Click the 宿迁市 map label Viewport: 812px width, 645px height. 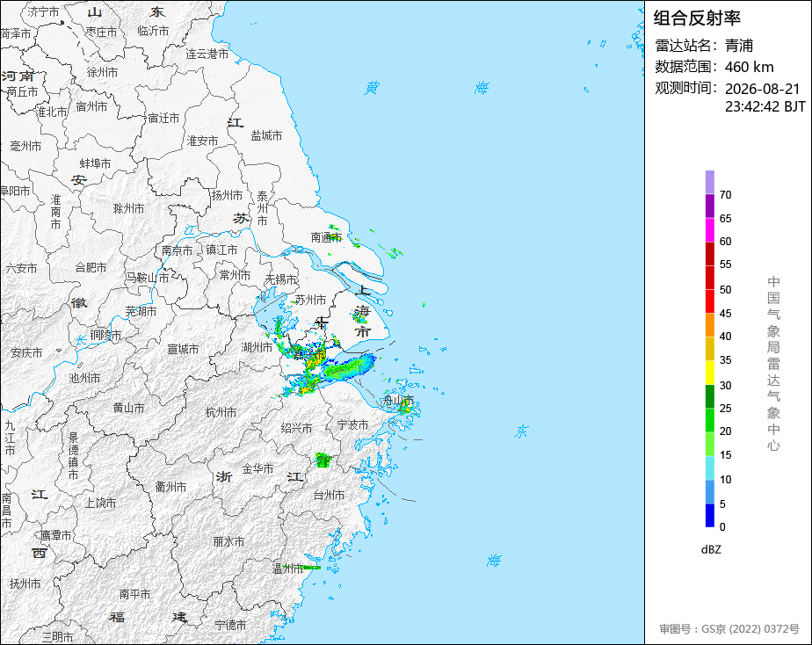(163, 118)
